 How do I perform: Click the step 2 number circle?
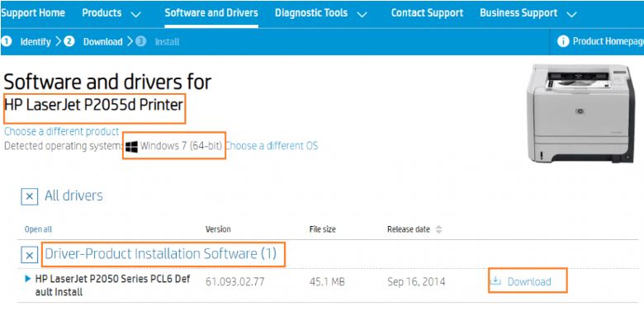(69, 41)
